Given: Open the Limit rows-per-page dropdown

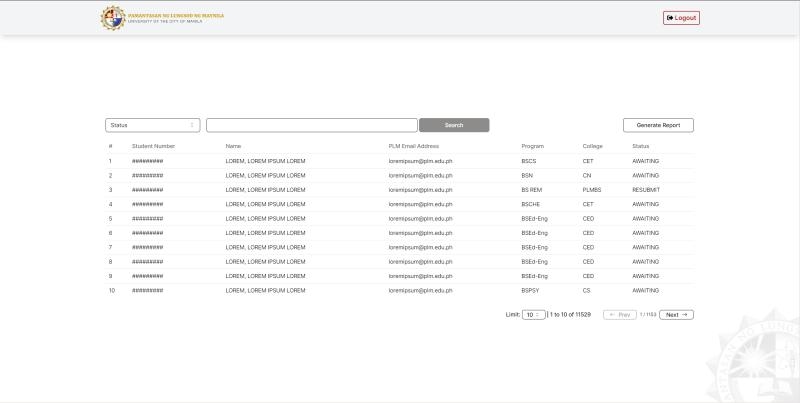Looking at the screenshot, I should 534,314.
